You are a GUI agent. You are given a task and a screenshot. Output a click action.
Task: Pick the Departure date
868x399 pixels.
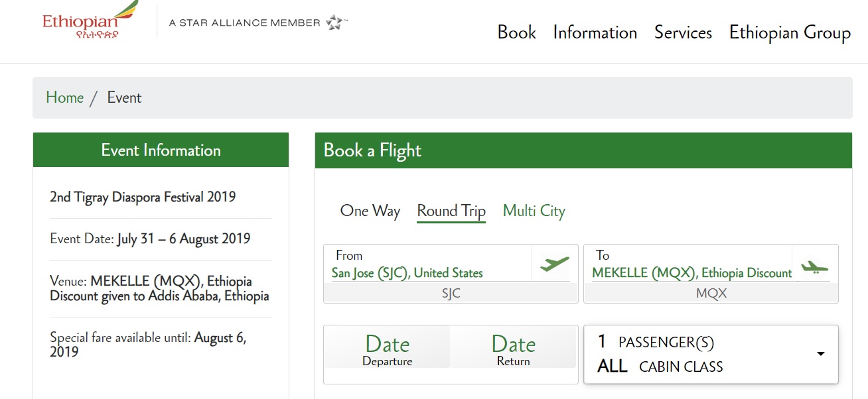click(x=387, y=349)
